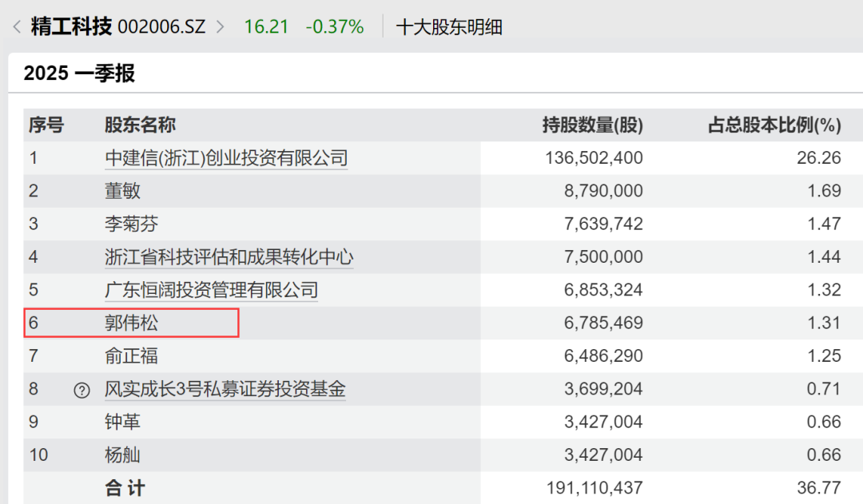The width and height of the screenshot is (863, 504).
Task: Click shareholder name 俞正福
Action: click(x=131, y=356)
